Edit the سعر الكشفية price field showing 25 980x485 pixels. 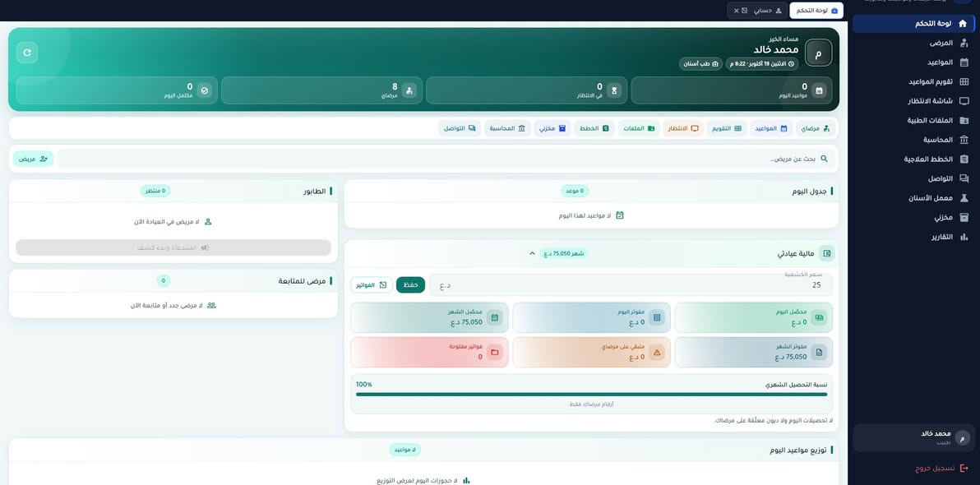click(631, 285)
